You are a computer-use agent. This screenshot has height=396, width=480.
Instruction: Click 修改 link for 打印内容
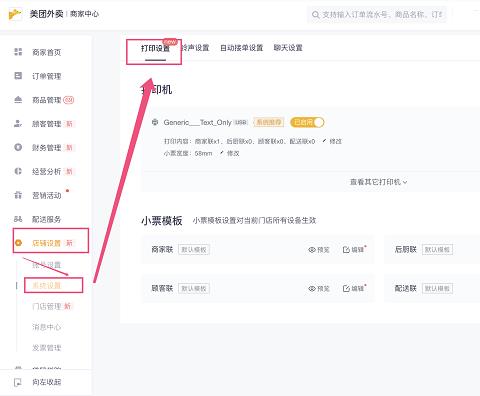pos(335,141)
